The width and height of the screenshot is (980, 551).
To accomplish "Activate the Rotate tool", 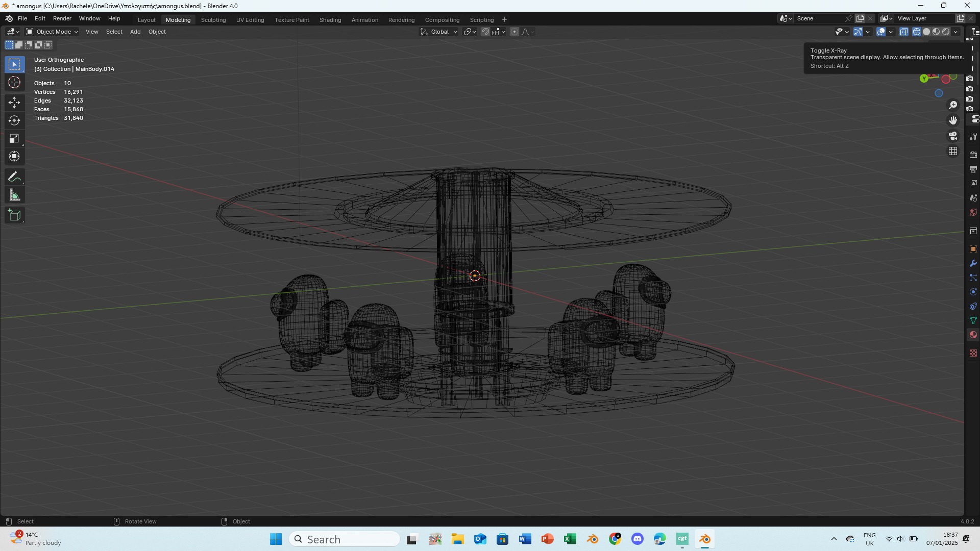I will click(14, 120).
